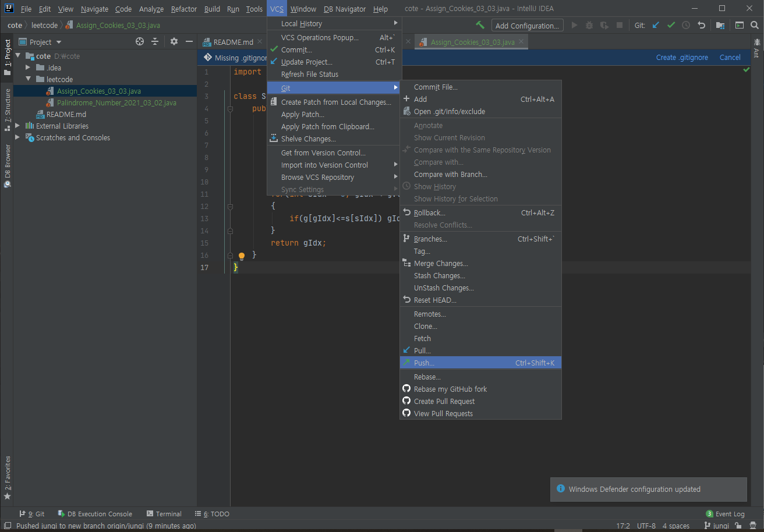This screenshot has height=532, width=764.
Task: Click leetcode in the breadcrumb bar
Action: [44, 25]
